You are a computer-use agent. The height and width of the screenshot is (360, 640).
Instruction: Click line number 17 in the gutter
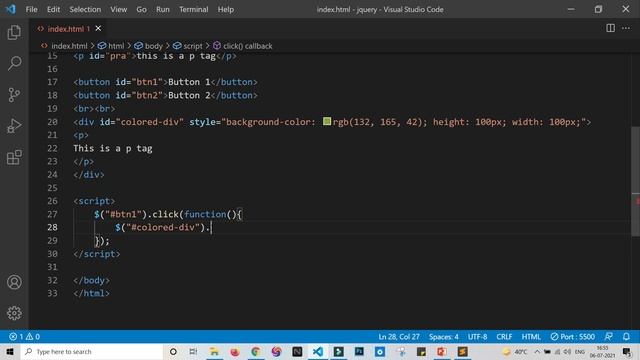click(x=52, y=82)
